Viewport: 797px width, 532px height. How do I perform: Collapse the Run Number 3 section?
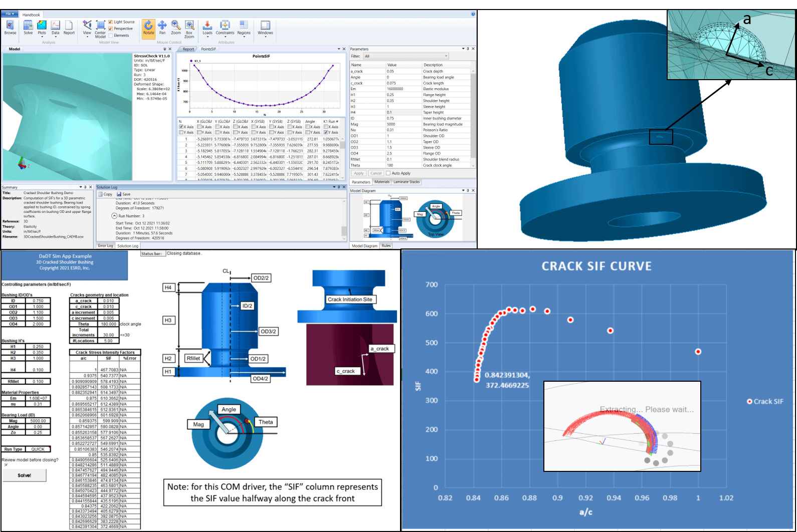[114, 216]
